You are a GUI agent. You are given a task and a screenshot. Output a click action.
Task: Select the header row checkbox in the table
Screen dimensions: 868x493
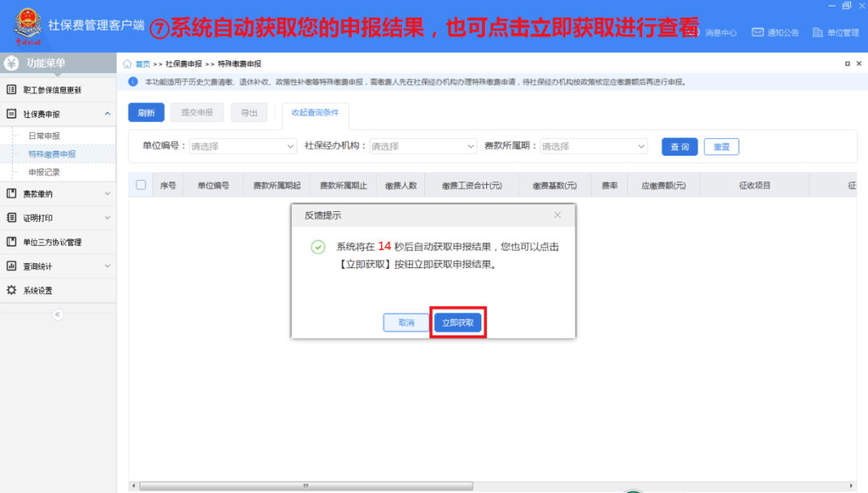(x=140, y=184)
